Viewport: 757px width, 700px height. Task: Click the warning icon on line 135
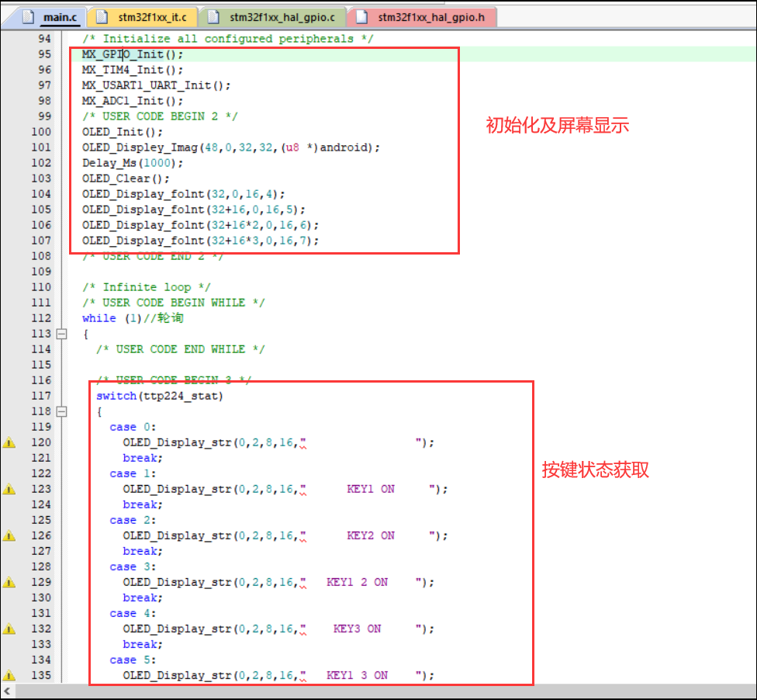(9, 675)
